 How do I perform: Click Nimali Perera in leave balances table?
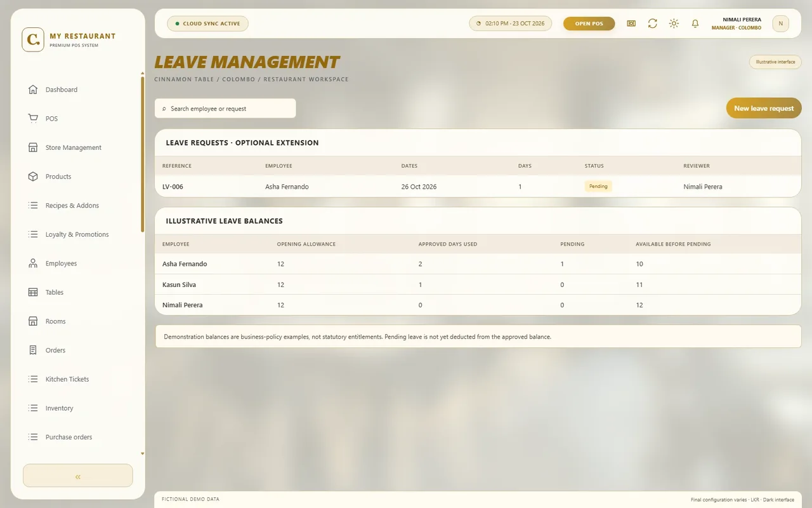[x=183, y=305]
